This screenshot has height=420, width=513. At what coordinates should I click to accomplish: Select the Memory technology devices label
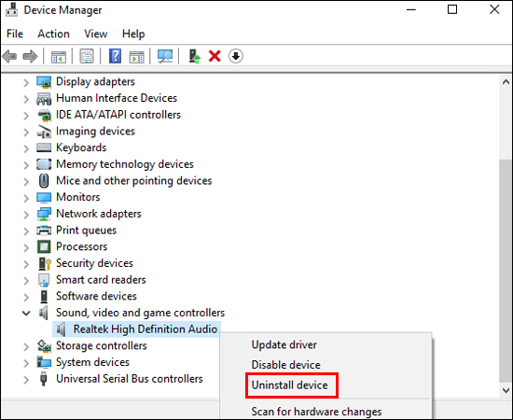[125, 164]
